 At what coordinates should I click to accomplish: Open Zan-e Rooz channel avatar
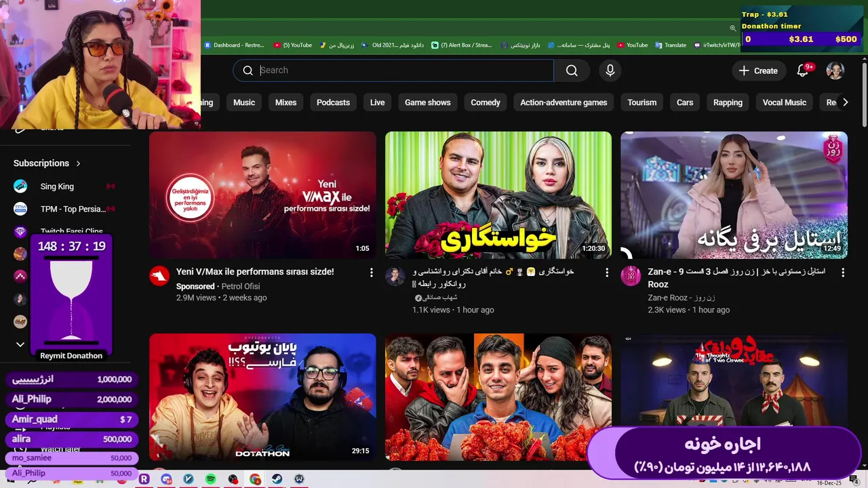[631, 276]
